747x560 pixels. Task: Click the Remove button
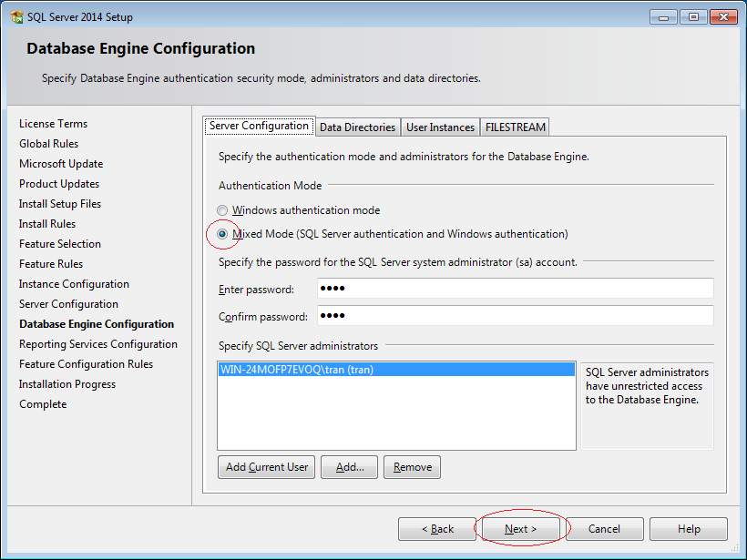tap(412, 467)
